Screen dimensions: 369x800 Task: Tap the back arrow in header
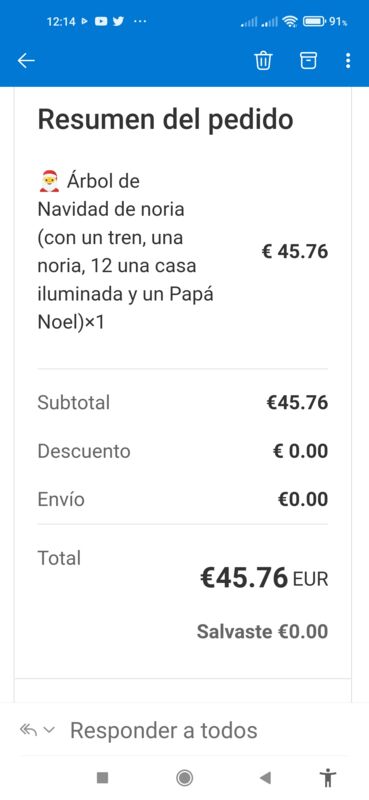coord(26,61)
